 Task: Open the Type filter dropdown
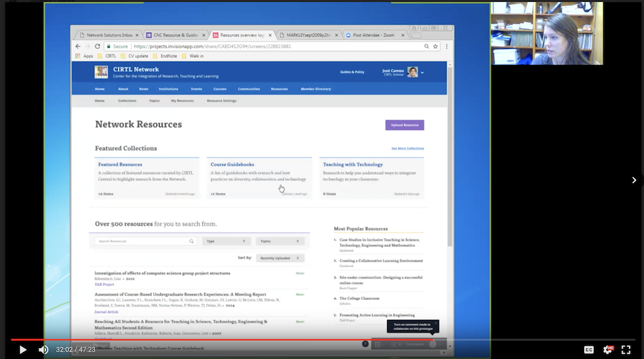[x=226, y=241]
